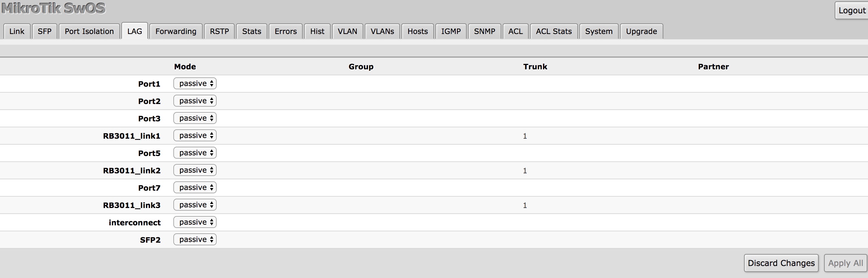Switch to ACL Stats tab
868x278 pixels.
(x=554, y=31)
